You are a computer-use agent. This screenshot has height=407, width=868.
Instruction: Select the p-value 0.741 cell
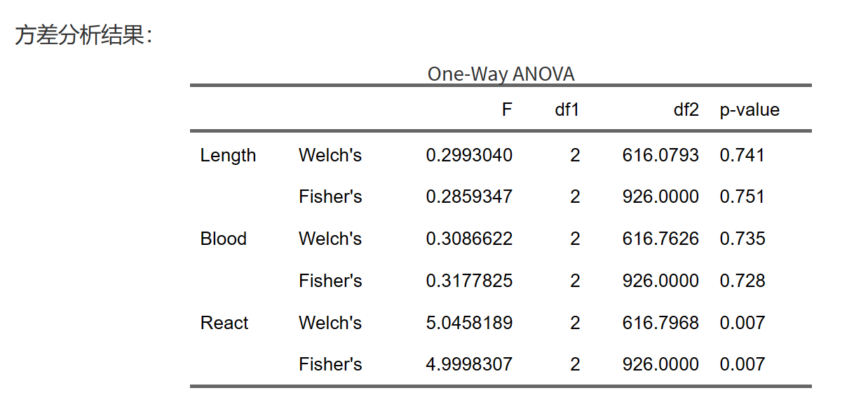(742, 155)
